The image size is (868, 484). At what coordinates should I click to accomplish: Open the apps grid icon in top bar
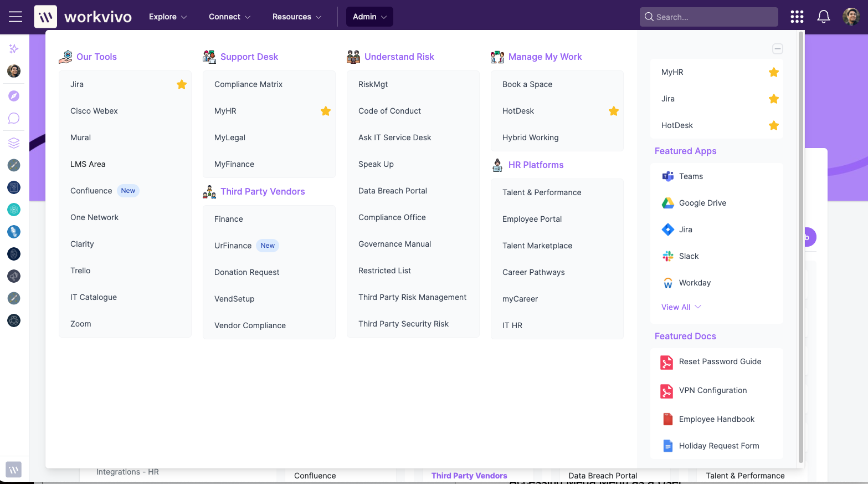click(x=797, y=17)
